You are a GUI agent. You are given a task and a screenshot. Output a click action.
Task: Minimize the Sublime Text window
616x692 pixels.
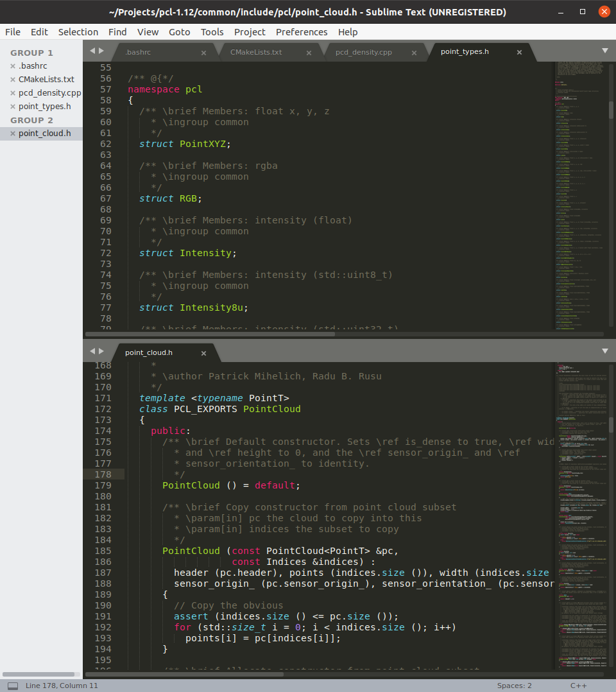coord(561,12)
